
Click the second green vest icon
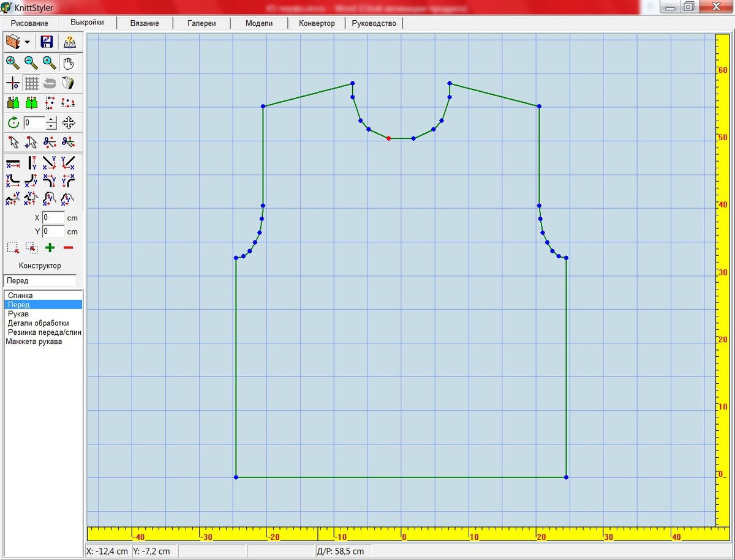[31, 103]
